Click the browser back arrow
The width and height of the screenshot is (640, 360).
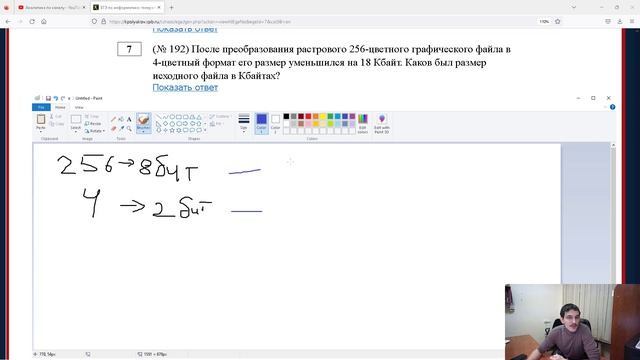pyautogui.click(x=8, y=21)
